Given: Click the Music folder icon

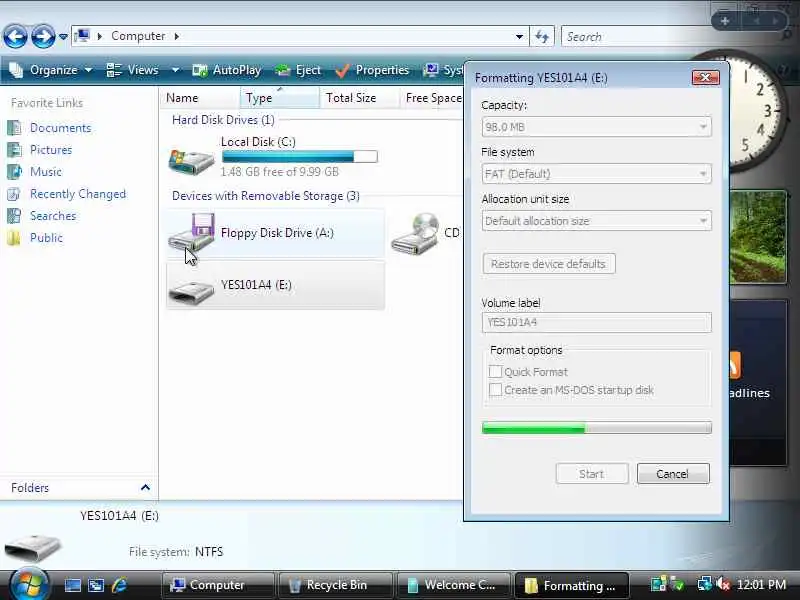Looking at the screenshot, I should (14, 171).
